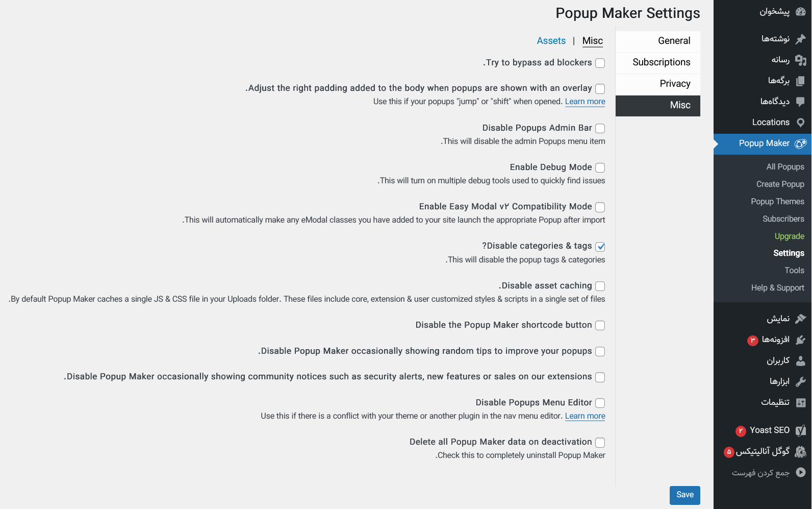Open the Google Analytics icon in sidebar
Image resolution: width=812 pixels, height=509 pixels.
tap(801, 451)
